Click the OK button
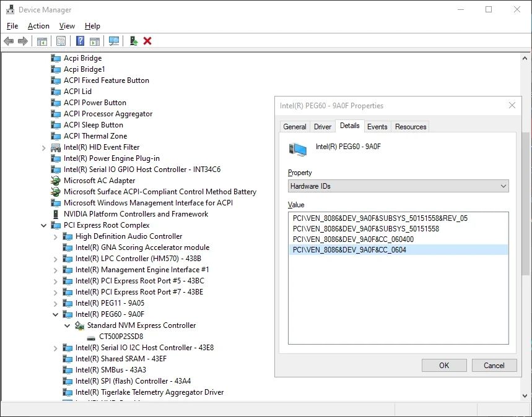The width and height of the screenshot is (532, 417). (444, 365)
